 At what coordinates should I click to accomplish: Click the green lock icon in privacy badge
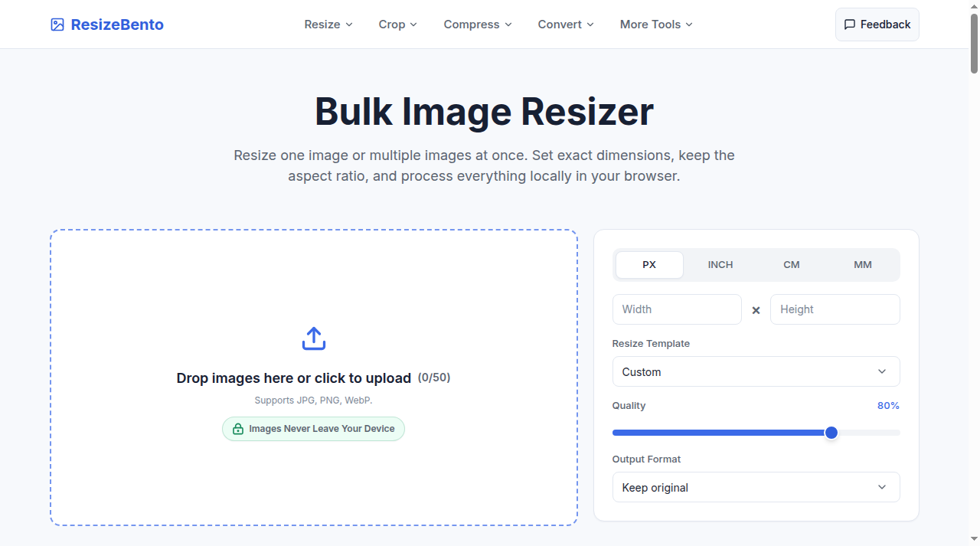(x=238, y=429)
